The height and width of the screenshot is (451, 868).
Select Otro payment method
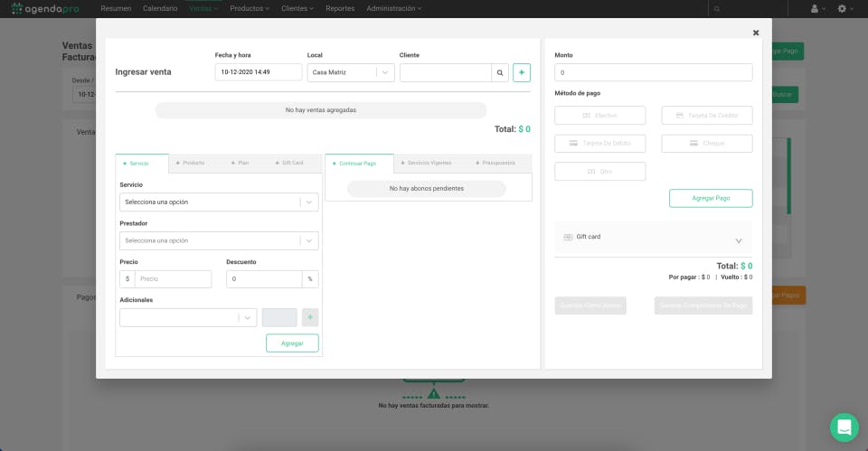pos(600,171)
